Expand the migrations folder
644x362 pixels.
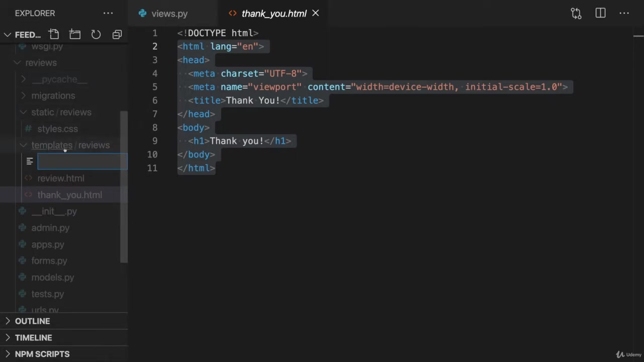click(53, 96)
